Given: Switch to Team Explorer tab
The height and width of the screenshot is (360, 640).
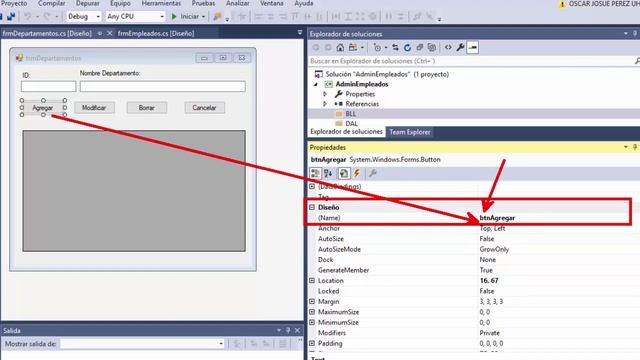Looking at the screenshot, I should pyautogui.click(x=410, y=132).
